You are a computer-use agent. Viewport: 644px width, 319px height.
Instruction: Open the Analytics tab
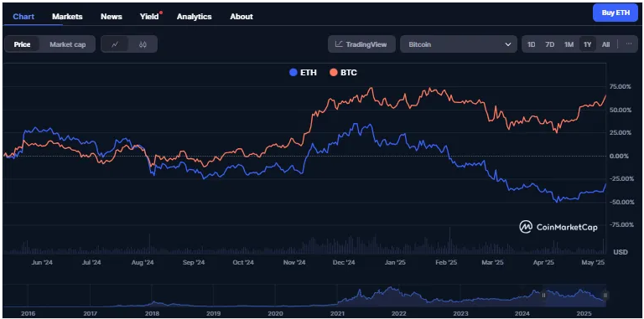click(x=195, y=17)
